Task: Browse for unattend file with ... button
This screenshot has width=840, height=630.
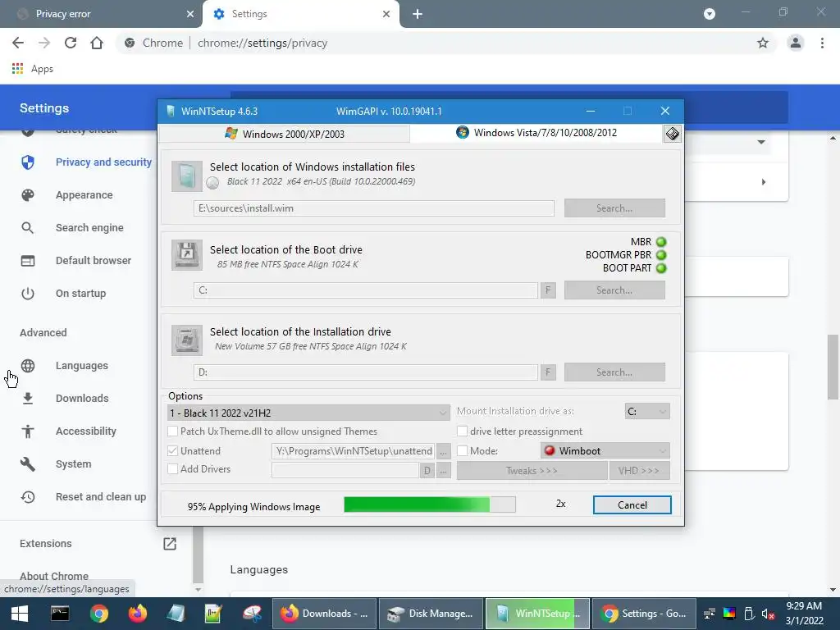Action: 444,452
